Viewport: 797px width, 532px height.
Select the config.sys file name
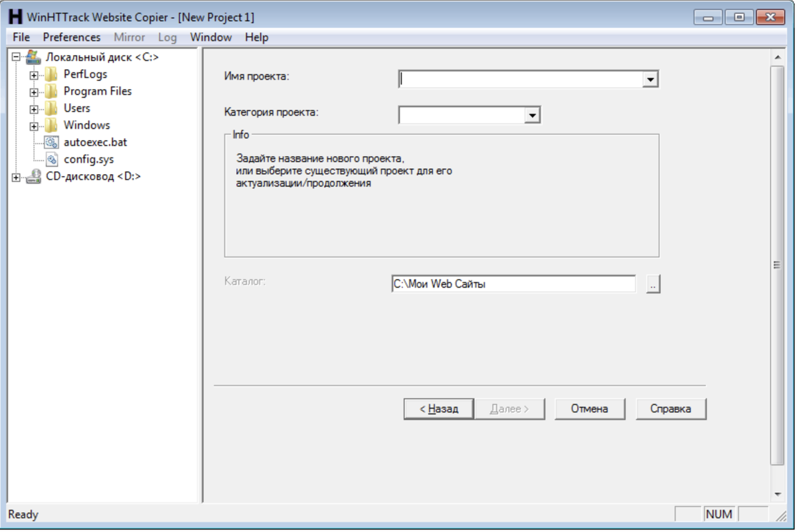pos(89,159)
